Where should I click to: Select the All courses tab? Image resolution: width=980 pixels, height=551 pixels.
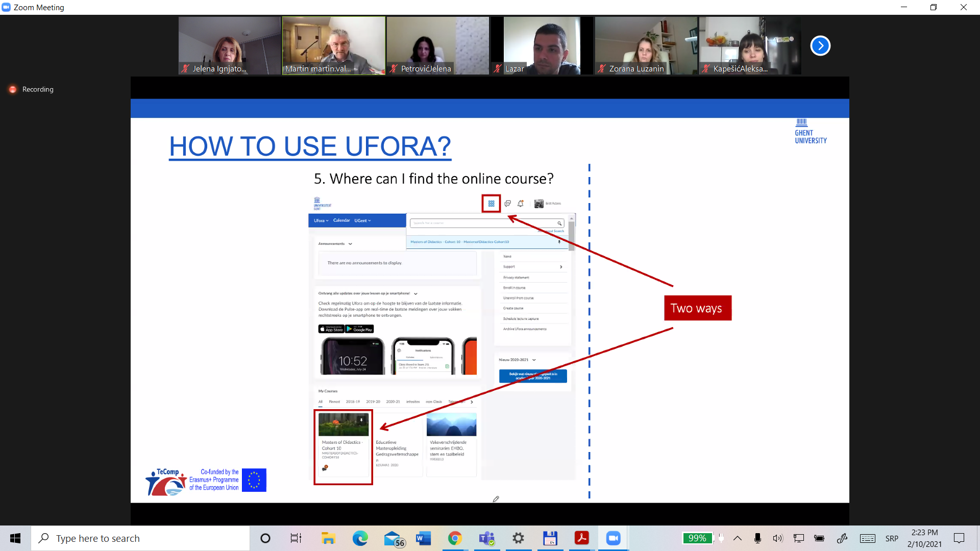pos(321,402)
